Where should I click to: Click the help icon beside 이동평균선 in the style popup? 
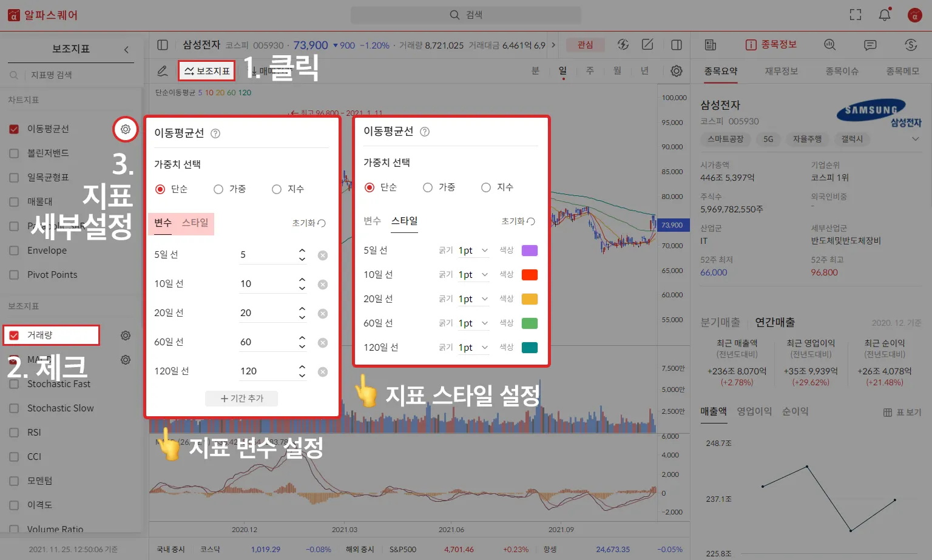point(425,132)
